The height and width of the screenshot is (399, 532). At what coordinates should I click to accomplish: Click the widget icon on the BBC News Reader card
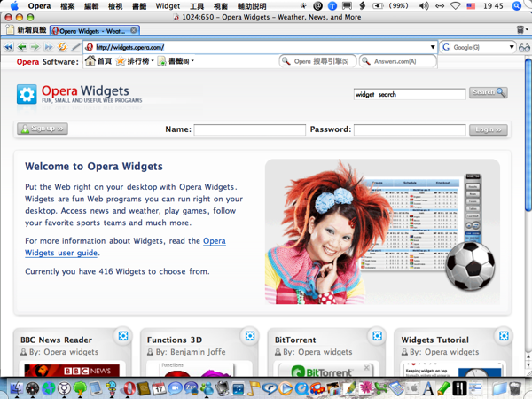(123, 336)
